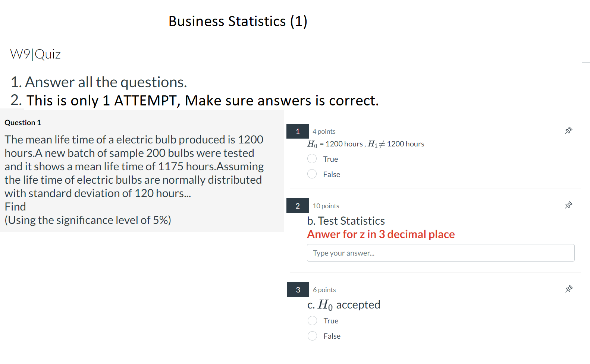Pin Question 1 using its pushpin icon
This screenshot has width=590, height=364.
(x=568, y=130)
